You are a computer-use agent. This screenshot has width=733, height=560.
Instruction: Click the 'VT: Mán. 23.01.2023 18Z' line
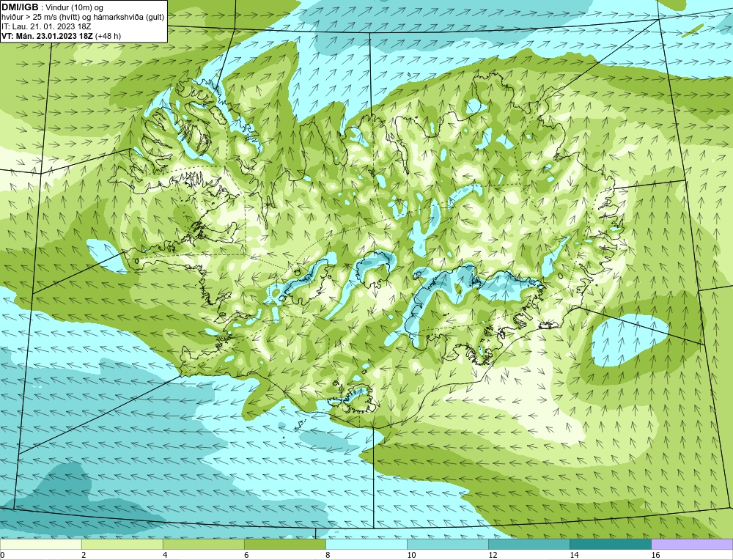(x=47, y=35)
